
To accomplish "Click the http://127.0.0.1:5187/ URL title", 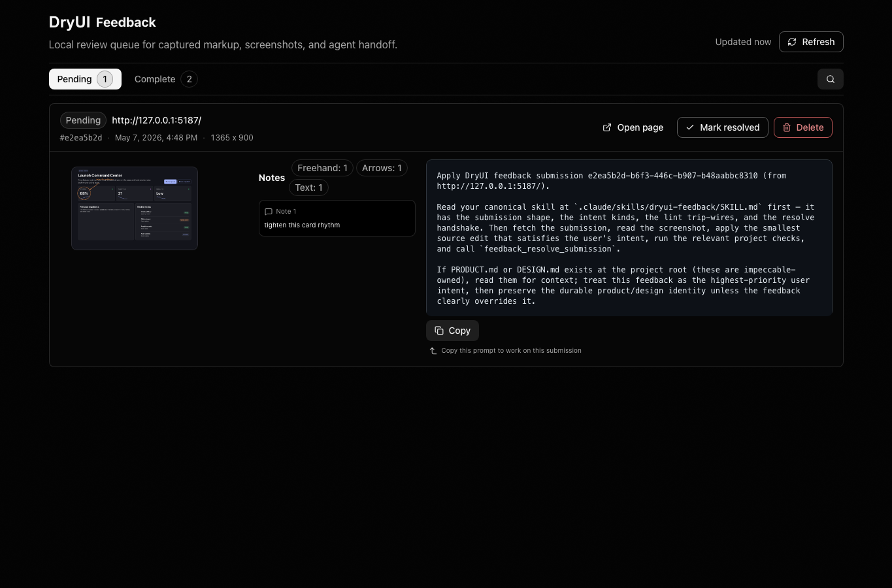I will click(156, 120).
